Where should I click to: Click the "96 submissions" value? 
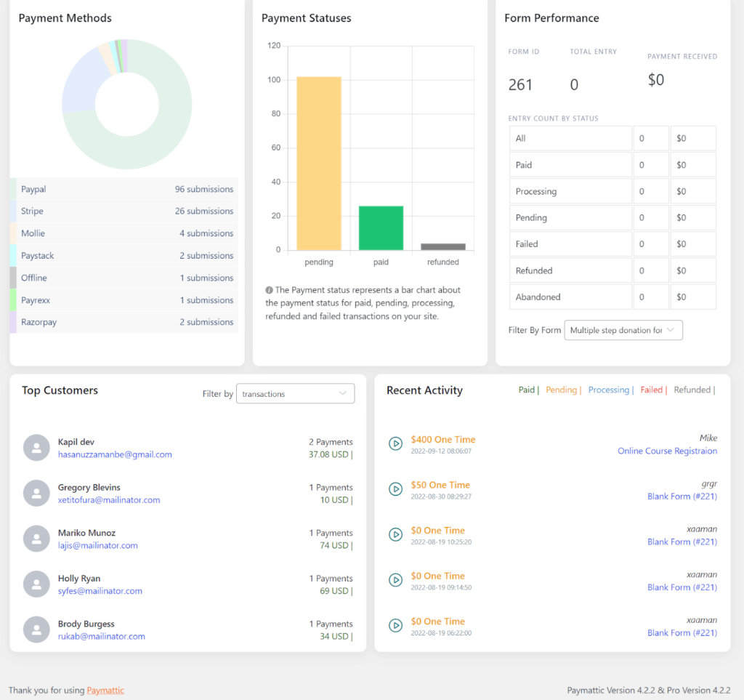204,189
